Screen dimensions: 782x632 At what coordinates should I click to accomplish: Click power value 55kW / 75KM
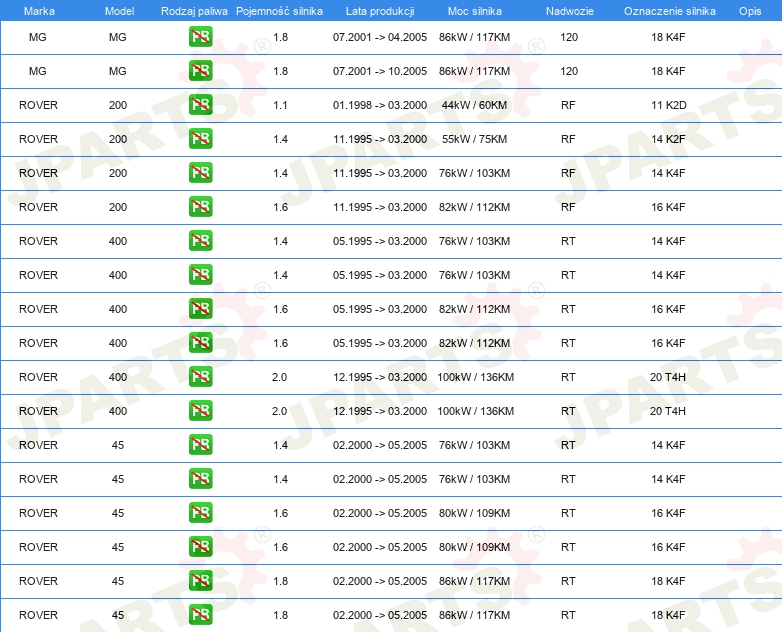[474, 139]
